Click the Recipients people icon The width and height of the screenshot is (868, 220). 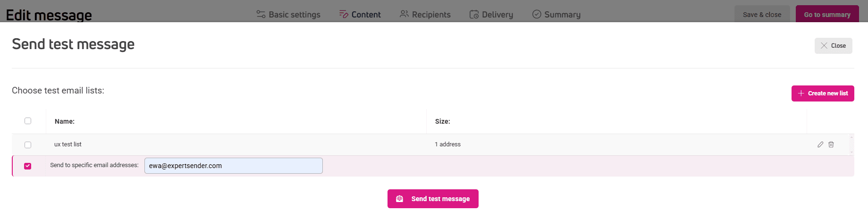point(404,14)
